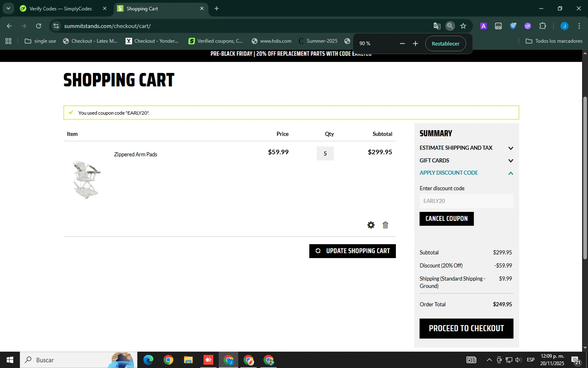Click Update Shopping Cart button
Screen dimensions: 588x368
pyautogui.click(x=352, y=251)
